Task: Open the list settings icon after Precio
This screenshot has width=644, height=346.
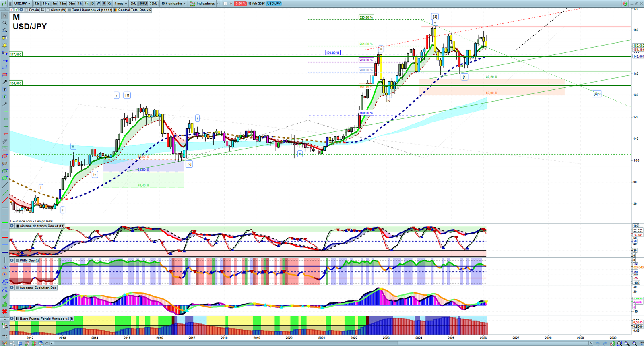Action: point(43,10)
